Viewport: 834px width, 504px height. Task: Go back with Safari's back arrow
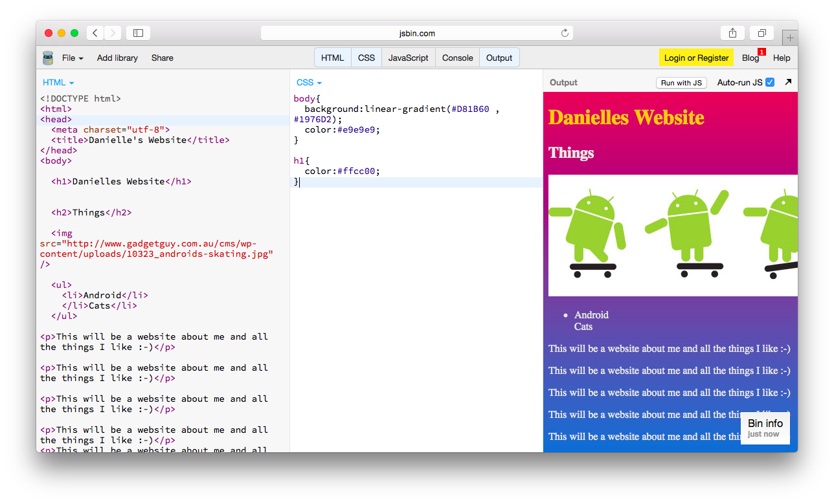click(x=95, y=33)
